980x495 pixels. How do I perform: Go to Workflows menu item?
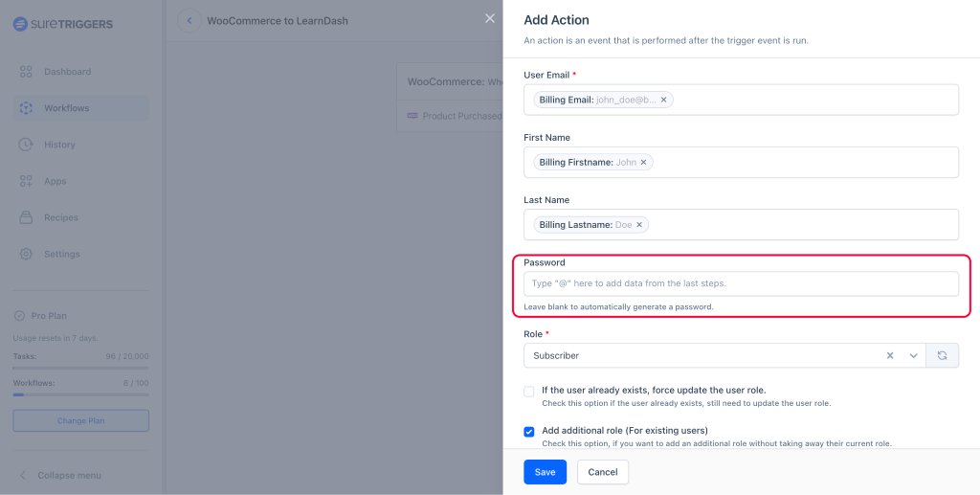click(80, 108)
